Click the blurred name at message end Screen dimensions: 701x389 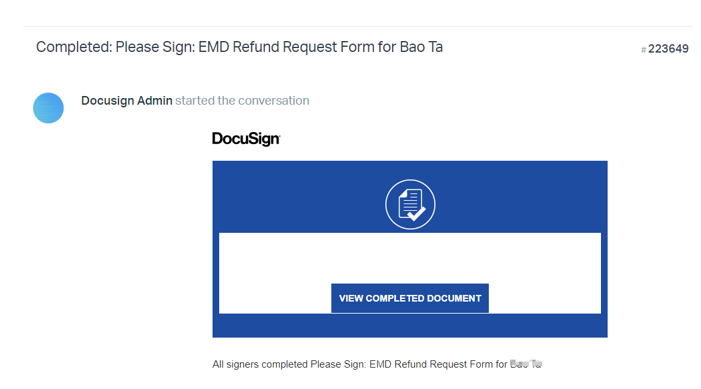(526, 364)
